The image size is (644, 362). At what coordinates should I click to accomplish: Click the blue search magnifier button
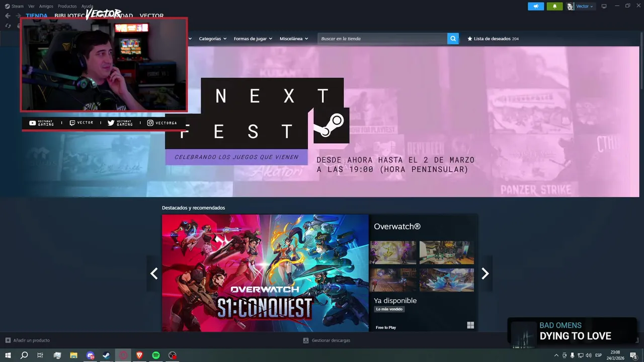(453, 39)
